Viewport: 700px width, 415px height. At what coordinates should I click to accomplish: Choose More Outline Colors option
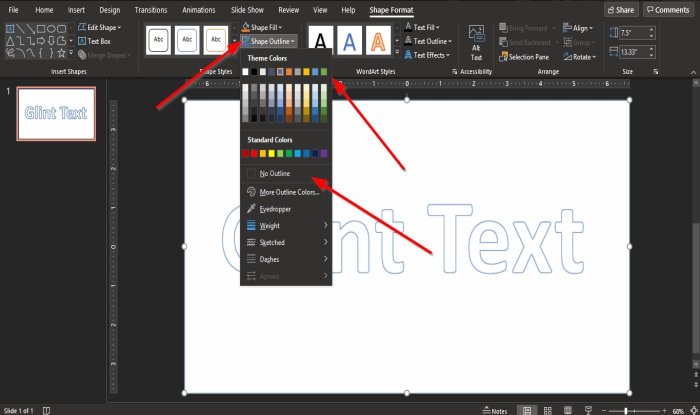(x=286, y=192)
